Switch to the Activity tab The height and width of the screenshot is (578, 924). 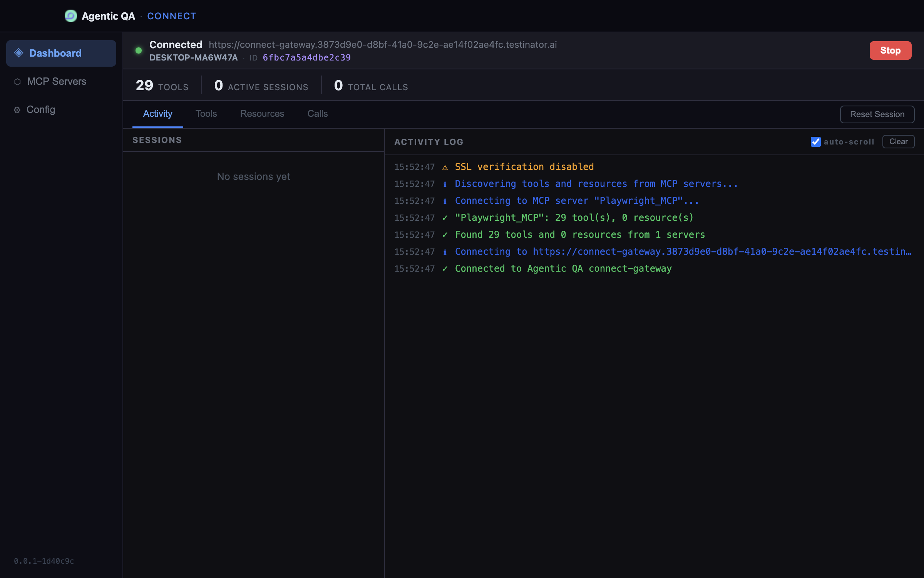pyautogui.click(x=157, y=114)
